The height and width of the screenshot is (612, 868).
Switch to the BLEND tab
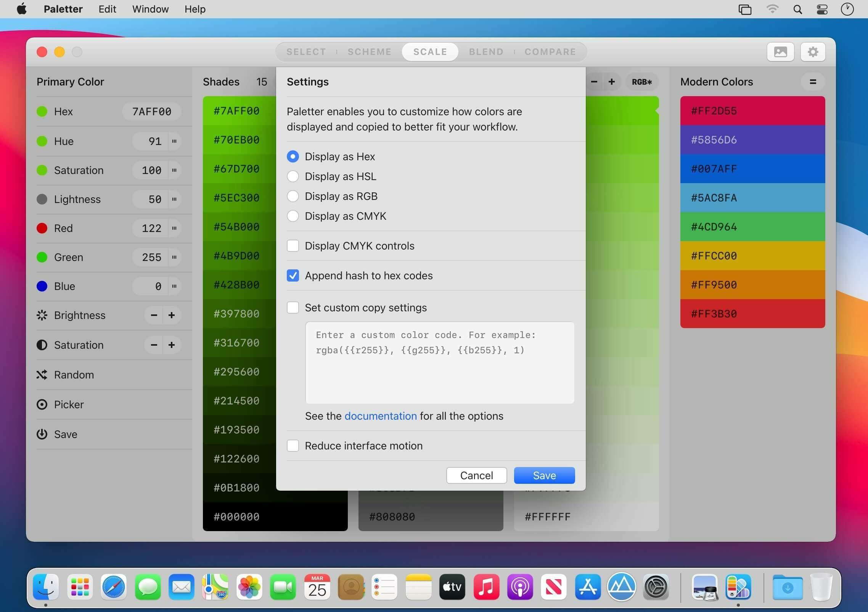(486, 52)
